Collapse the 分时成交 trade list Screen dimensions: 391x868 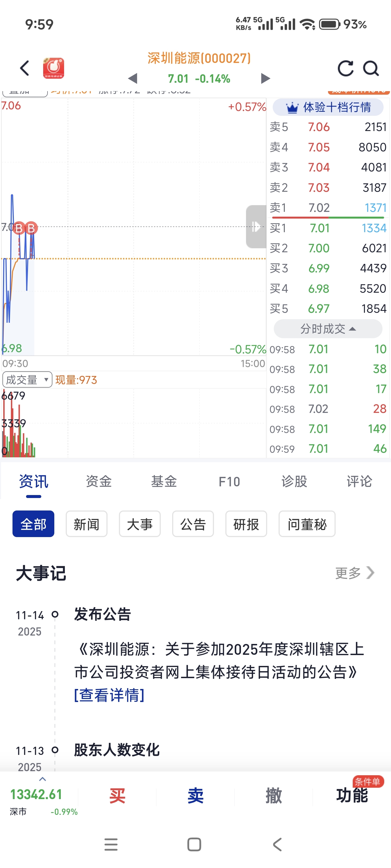(x=328, y=328)
